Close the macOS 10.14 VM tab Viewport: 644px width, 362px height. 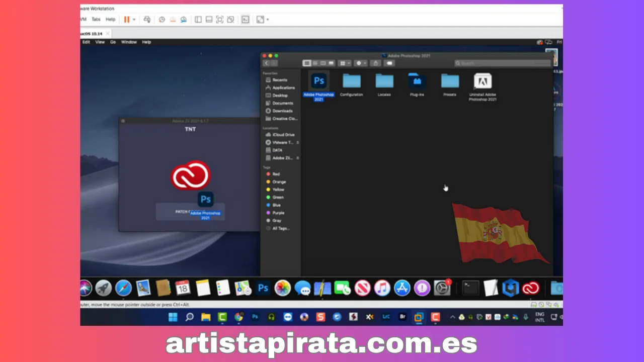(107, 34)
